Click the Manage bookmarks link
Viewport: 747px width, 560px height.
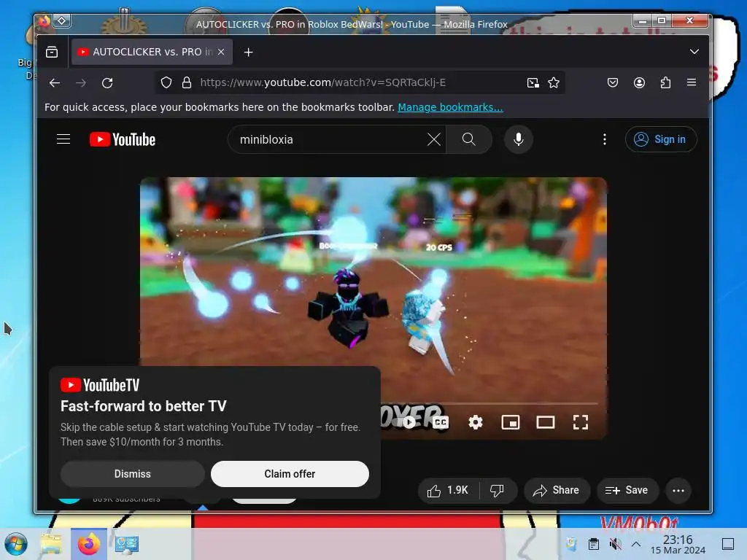(450, 107)
